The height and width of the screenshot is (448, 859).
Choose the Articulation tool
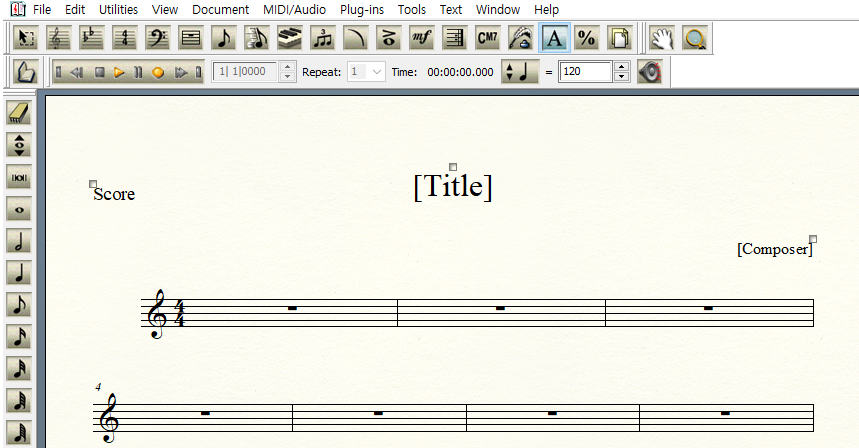[x=388, y=38]
